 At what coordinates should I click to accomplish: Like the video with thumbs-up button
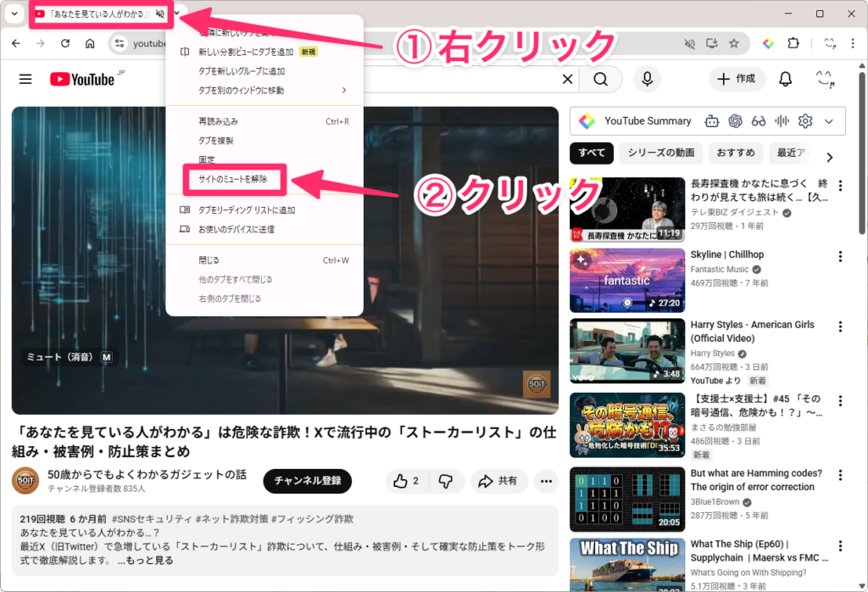point(407,481)
